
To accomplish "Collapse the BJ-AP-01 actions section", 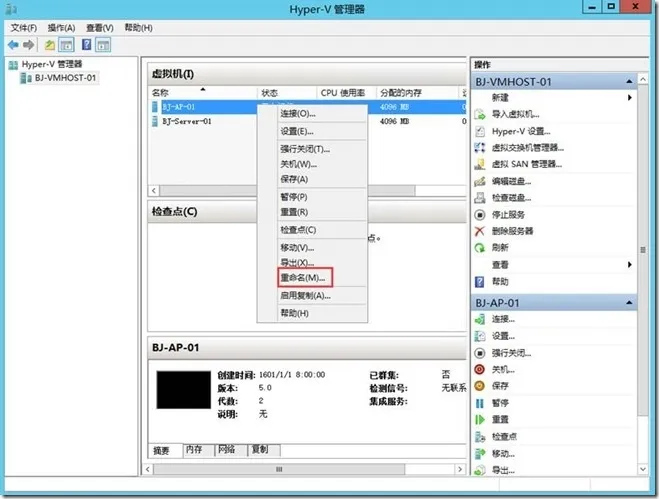I will (x=629, y=303).
